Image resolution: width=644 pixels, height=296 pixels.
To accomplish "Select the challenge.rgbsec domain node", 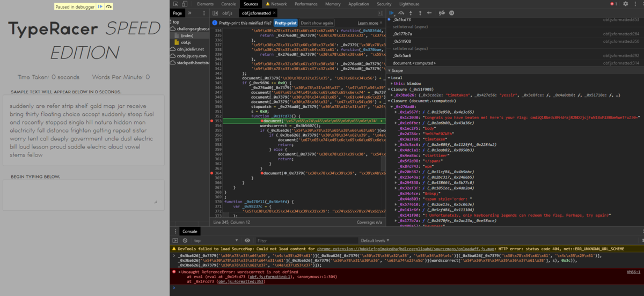I will click(191, 29).
